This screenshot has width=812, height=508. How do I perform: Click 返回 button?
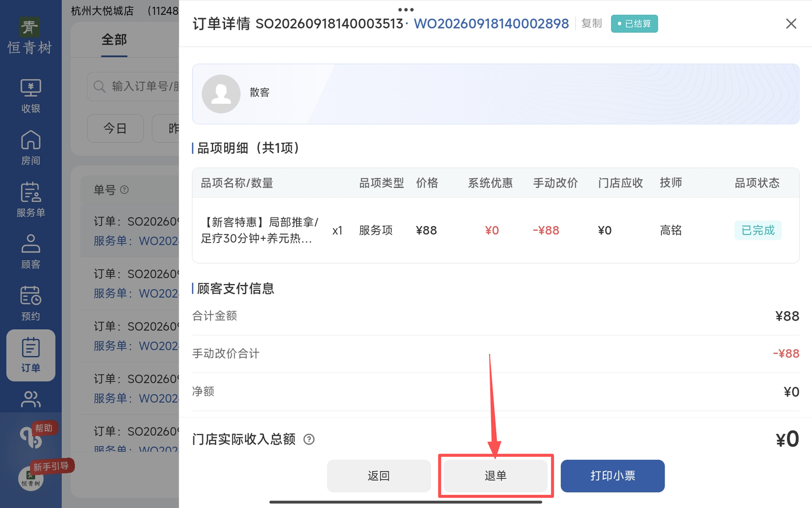[x=379, y=476]
